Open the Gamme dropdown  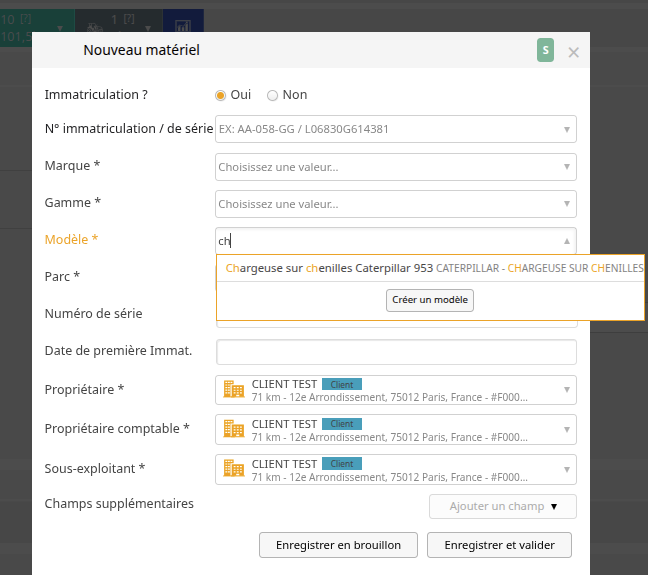[x=395, y=204]
